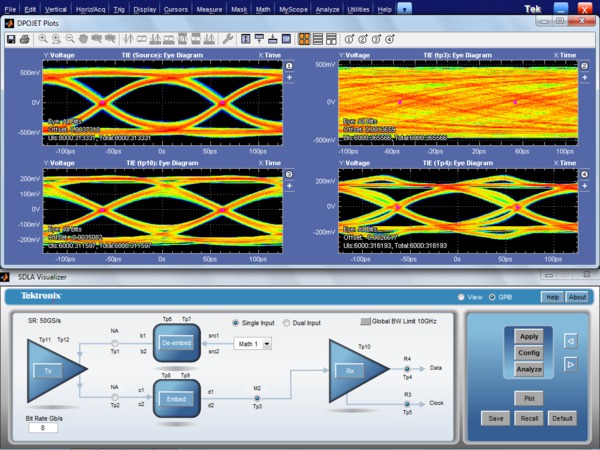Click the Help button in SDLA Visualizer

[552, 297]
